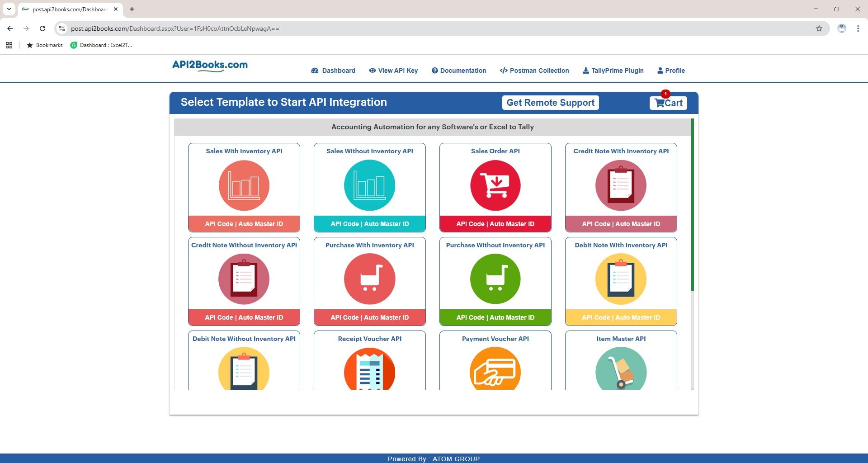Image resolution: width=868 pixels, height=463 pixels.
Task: Open a new tab with plus button
Action: point(132,9)
